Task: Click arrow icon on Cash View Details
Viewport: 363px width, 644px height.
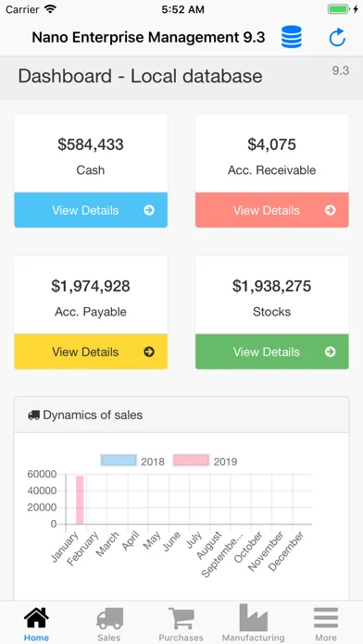Action: click(149, 210)
